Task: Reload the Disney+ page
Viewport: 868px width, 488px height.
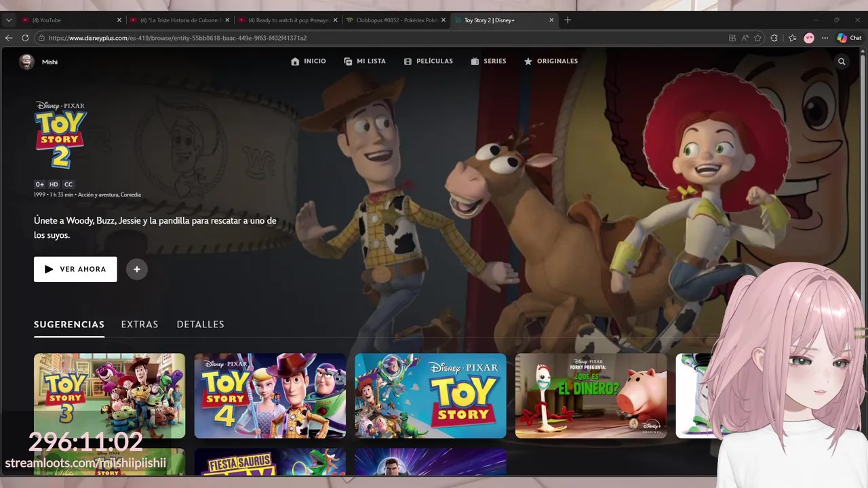Action: 25,38
